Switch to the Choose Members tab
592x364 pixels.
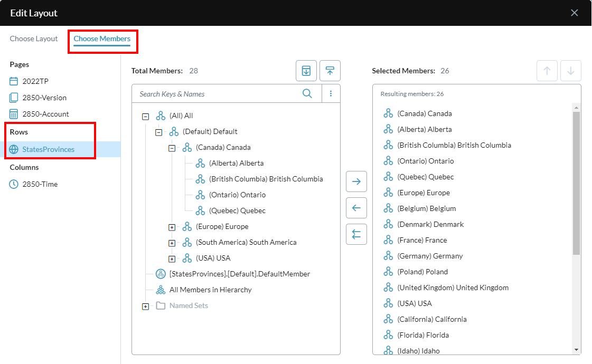[x=102, y=39]
